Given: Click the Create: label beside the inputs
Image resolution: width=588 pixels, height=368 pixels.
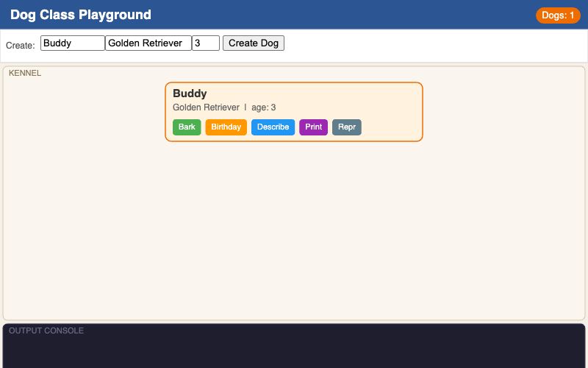Looking at the screenshot, I should (21, 46).
